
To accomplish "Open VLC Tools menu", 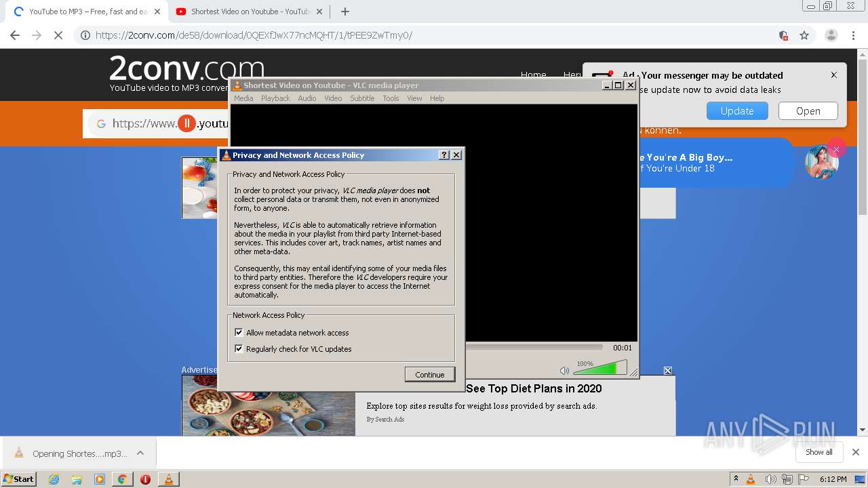I will [x=391, y=98].
